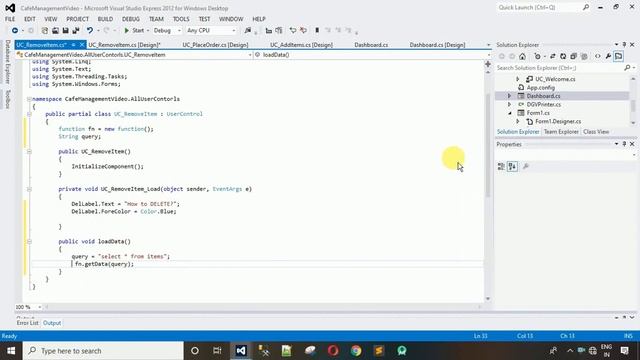Refresh the Solution Explorer with the refresh icon

[x=563, y=56]
